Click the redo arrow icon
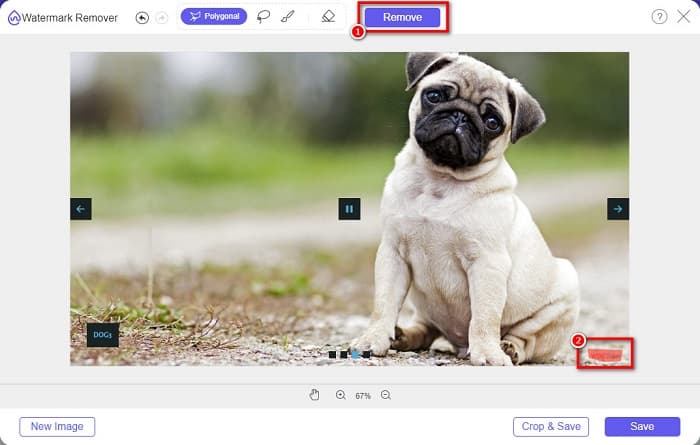Viewport: 700px width, 445px height. pos(162,18)
